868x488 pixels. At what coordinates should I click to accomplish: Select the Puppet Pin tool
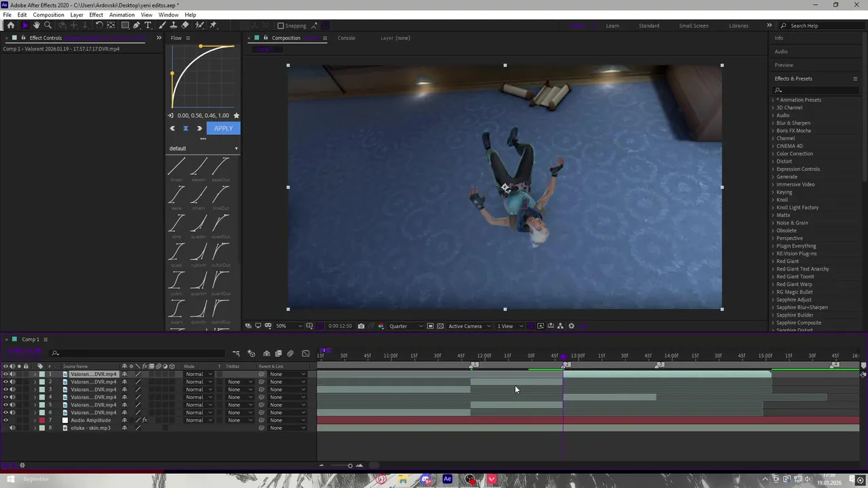[x=213, y=26]
